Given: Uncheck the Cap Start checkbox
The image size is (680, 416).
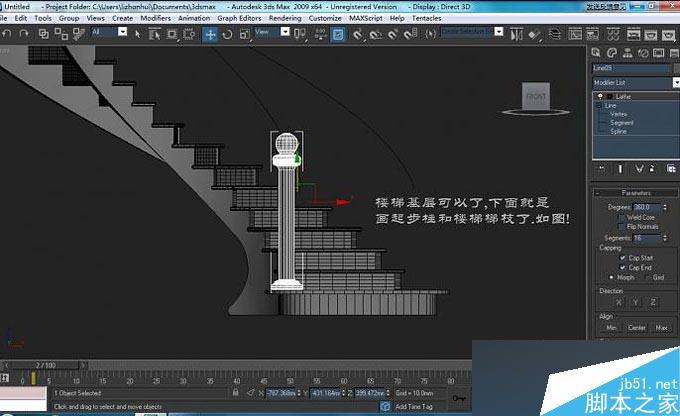Looking at the screenshot, I should pyautogui.click(x=623, y=258).
